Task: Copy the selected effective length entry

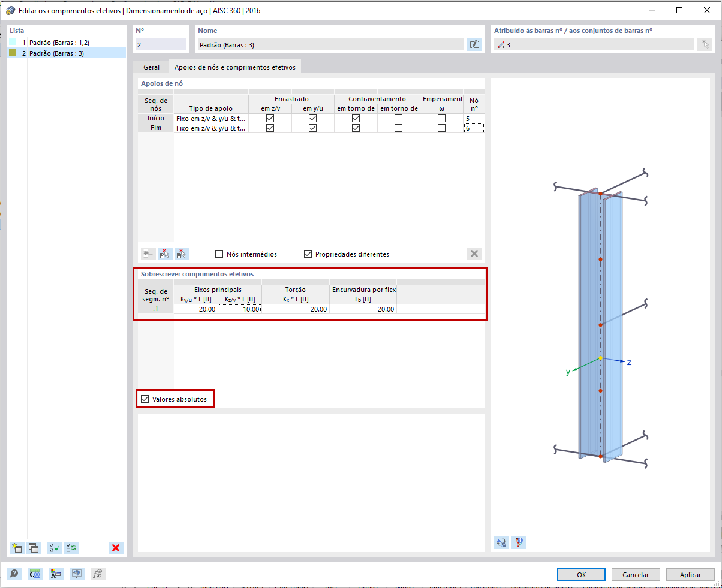Action: pyautogui.click(x=34, y=548)
